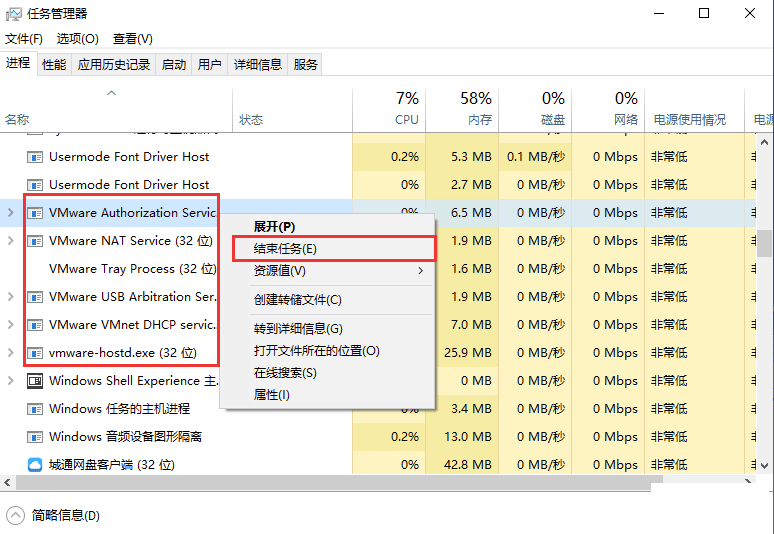Choose 属性(I) in the context menu
The height and width of the screenshot is (534, 774).
pos(327,395)
